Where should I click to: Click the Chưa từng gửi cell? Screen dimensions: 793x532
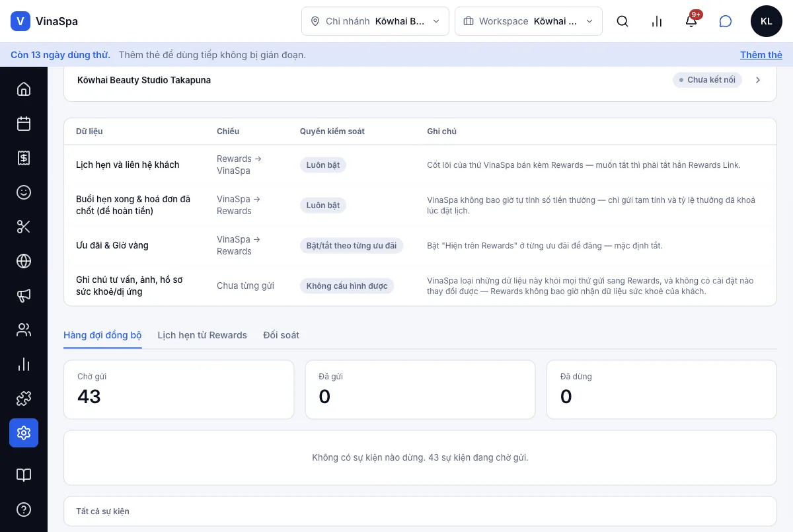245,286
